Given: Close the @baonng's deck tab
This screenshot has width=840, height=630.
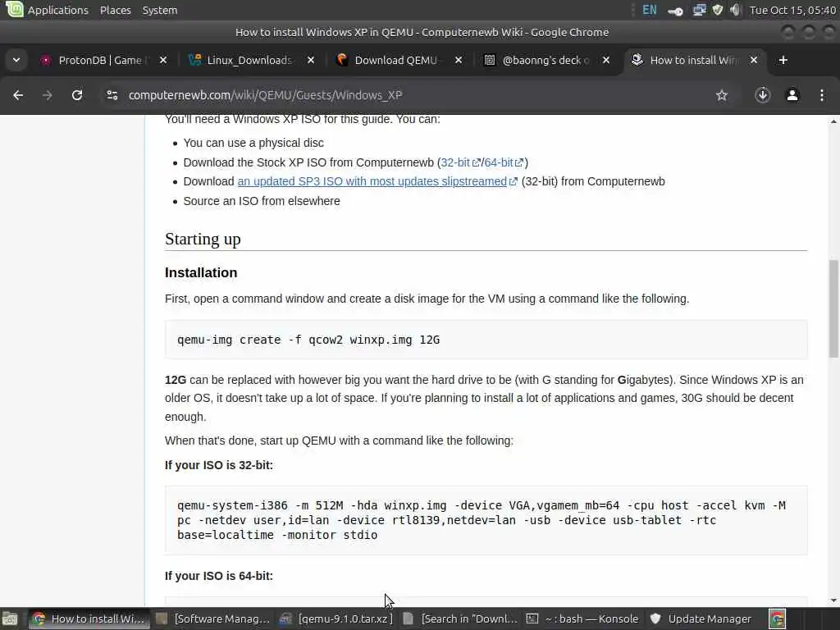Looking at the screenshot, I should [606, 60].
